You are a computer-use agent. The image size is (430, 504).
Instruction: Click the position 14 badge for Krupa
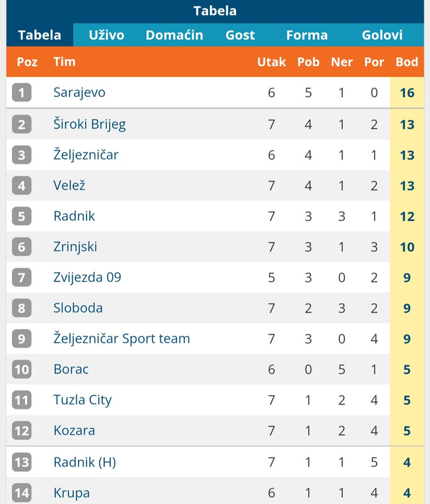pyautogui.click(x=21, y=493)
